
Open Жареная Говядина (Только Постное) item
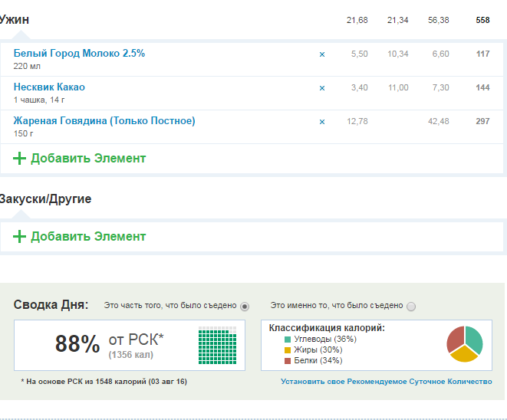coord(104,121)
